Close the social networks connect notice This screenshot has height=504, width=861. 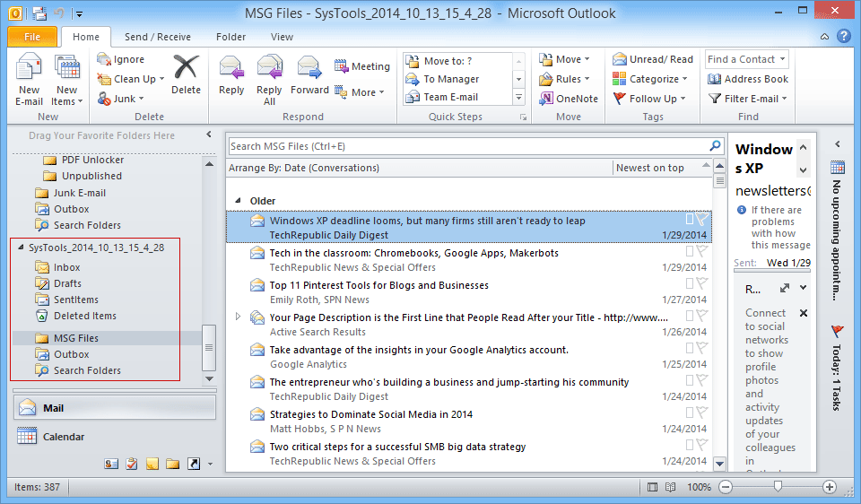[804, 313]
